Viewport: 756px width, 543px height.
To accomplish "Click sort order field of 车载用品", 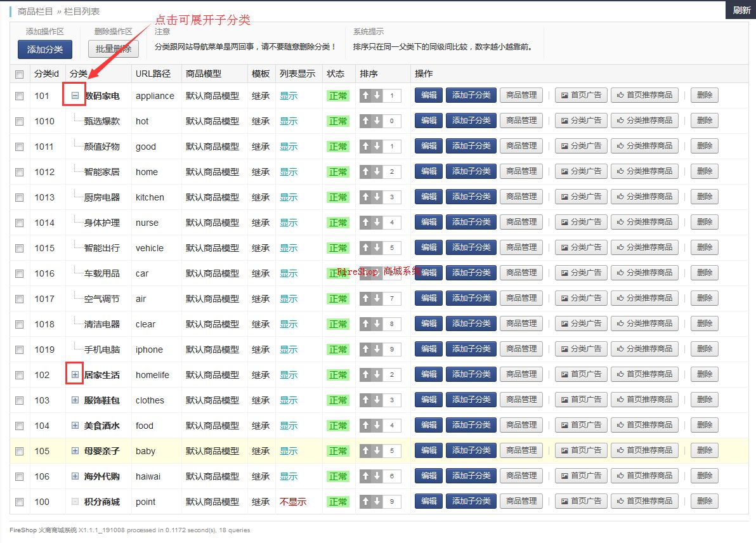I will pyautogui.click(x=392, y=273).
